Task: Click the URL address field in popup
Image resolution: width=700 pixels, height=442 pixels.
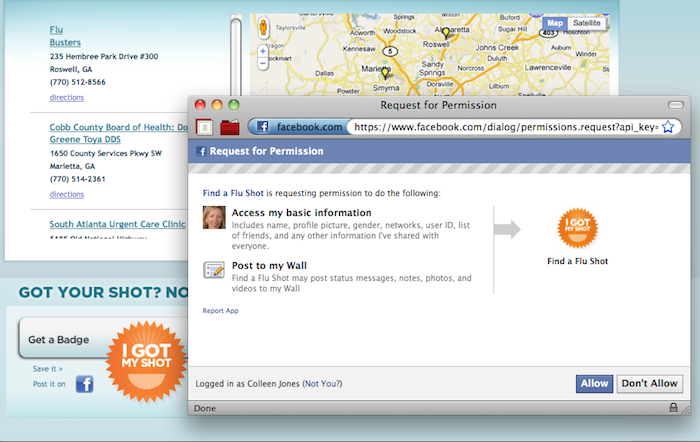Action: [x=506, y=127]
